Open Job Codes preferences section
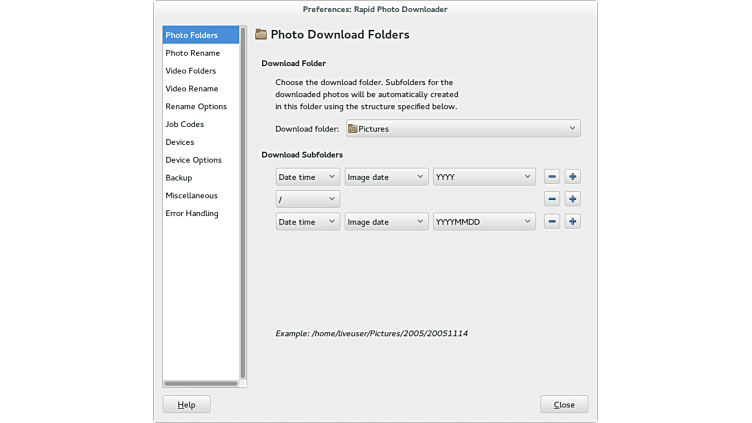 pos(185,124)
